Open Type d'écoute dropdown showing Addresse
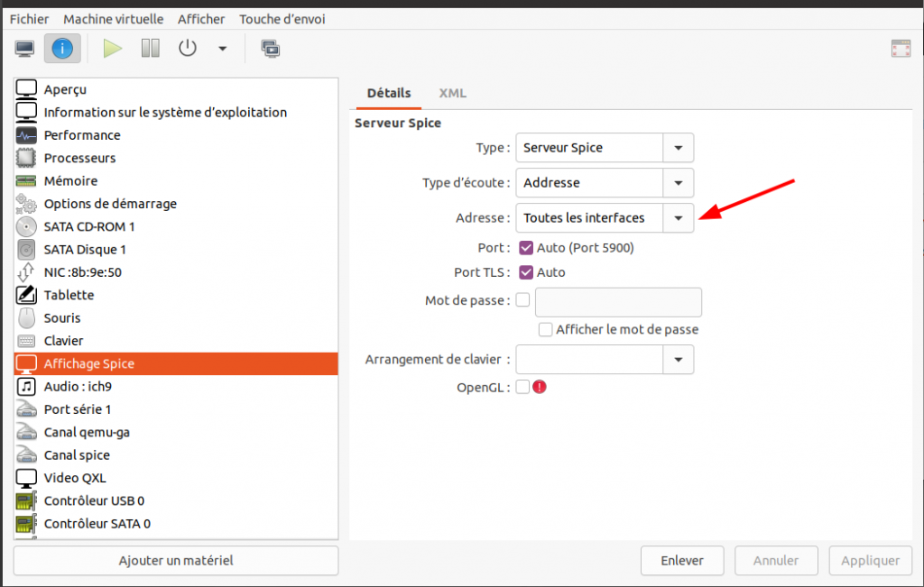924x587 pixels. (605, 183)
